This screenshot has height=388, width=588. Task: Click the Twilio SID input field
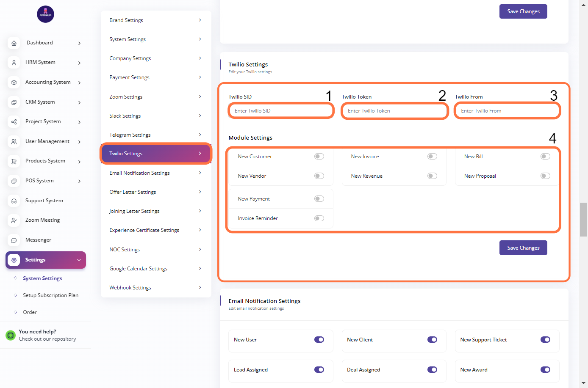tap(281, 111)
